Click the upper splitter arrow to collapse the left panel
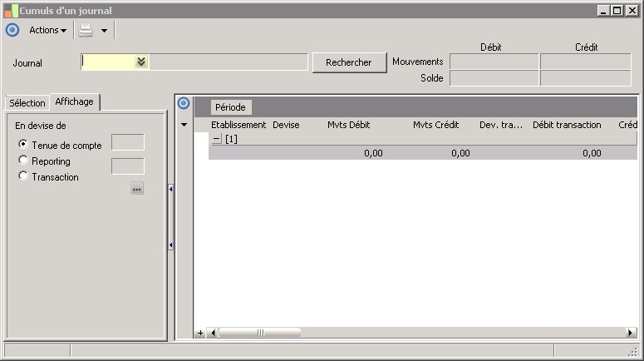 pos(170,190)
